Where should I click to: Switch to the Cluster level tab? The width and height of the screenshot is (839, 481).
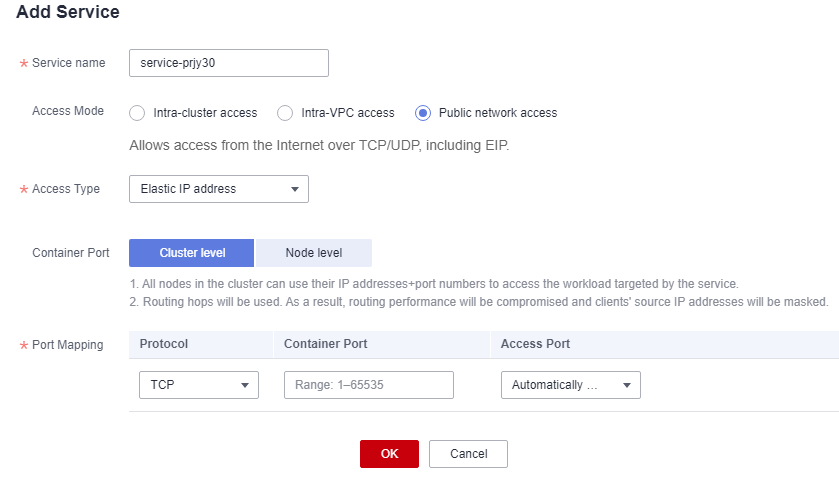tap(192, 253)
